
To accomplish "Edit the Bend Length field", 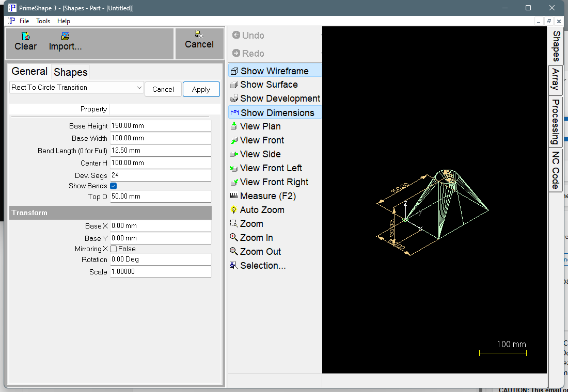I will pyautogui.click(x=161, y=151).
